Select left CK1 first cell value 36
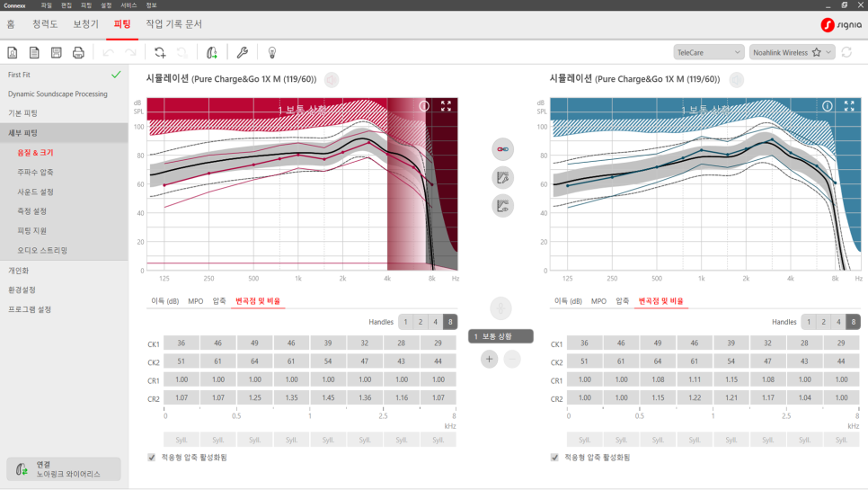The height and width of the screenshot is (490, 868). point(181,343)
